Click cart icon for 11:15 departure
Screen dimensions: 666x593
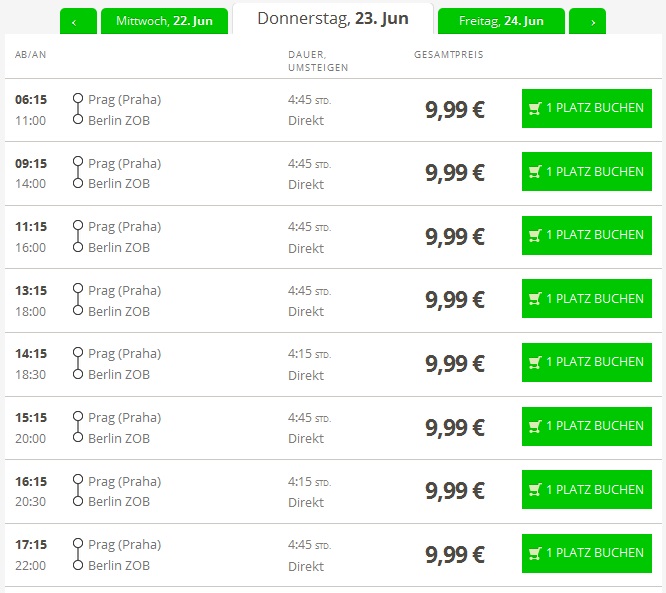[535, 235]
